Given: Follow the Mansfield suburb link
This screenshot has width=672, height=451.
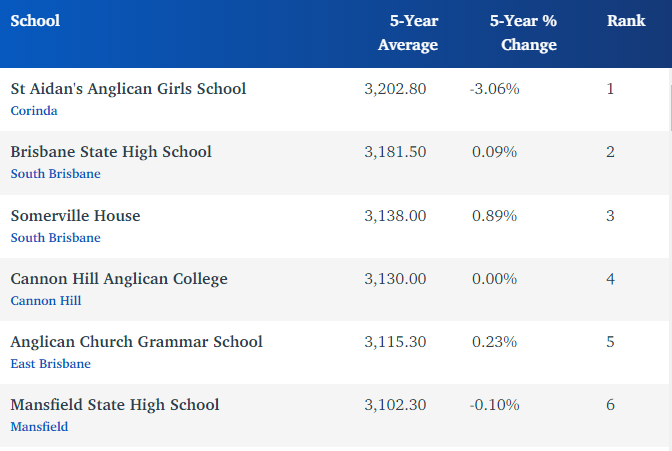Looking at the screenshot, I should pos(39,427).
